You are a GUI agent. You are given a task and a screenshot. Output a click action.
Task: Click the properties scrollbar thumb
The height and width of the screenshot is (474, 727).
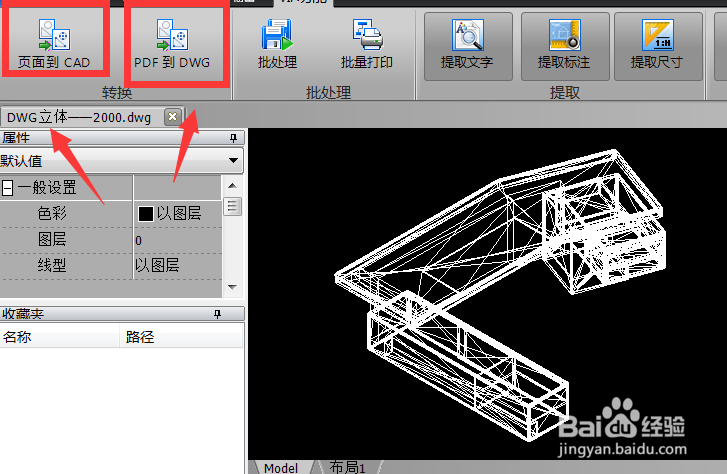[x=233, y=207]
